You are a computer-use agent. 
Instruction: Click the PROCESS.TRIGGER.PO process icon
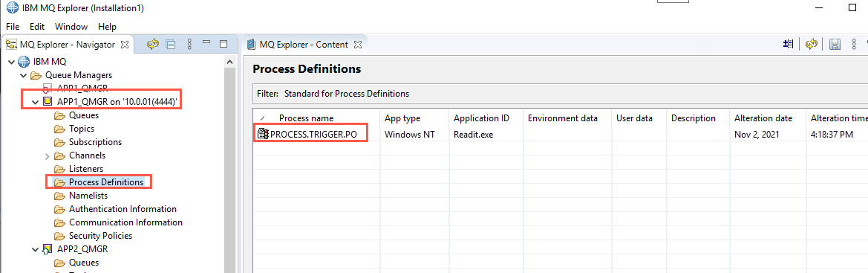(x=264, y=134)
